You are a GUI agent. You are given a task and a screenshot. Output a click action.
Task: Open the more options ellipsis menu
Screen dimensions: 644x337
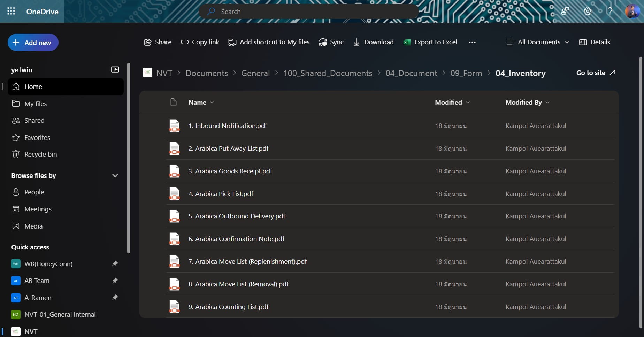click(472, 42)
